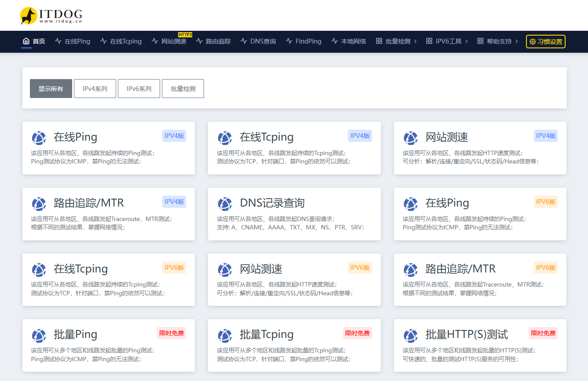Viewport: 588px width, 381px height.
Task: Click the globe icon on IPV4 路由追踪/MTR card
Action: pos(39,203)
